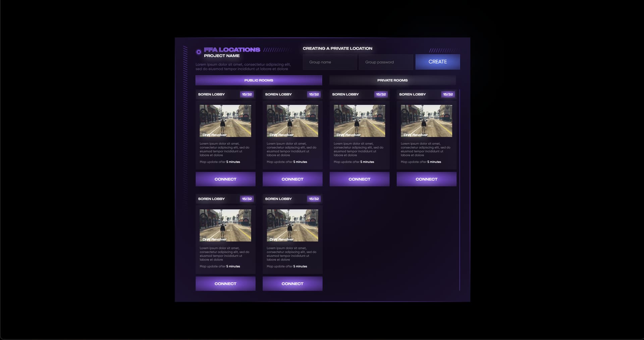The image size is (644, 340).
Task: Open the fourth top-row Only Revolver map thumbnail
Action: 427,121
